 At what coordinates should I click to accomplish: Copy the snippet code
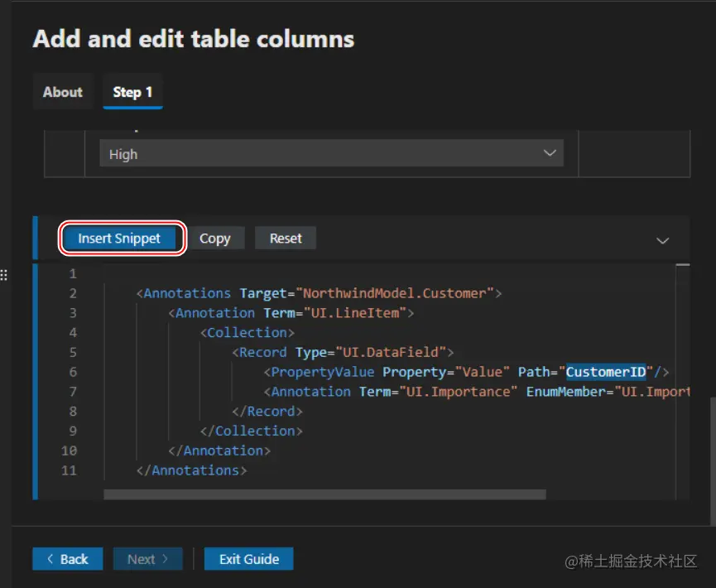click(x=214, y=239)
